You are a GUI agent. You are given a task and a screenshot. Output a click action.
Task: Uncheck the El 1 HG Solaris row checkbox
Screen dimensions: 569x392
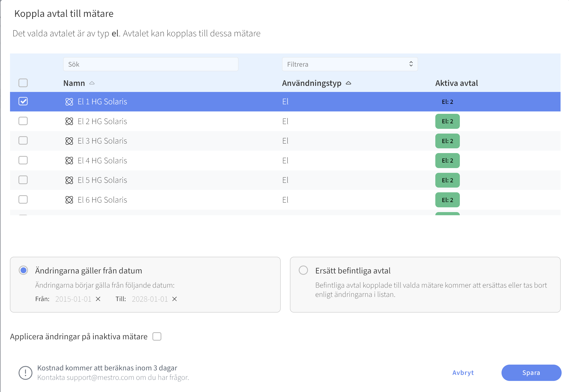point(23,101)
